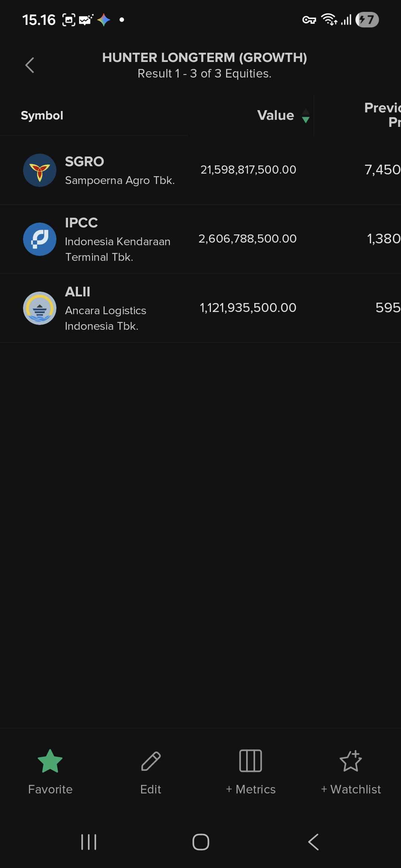Screen dimensions: 401x868
Task: Tap the back arrow beside the screener title
Action: [x=30, y=65]
